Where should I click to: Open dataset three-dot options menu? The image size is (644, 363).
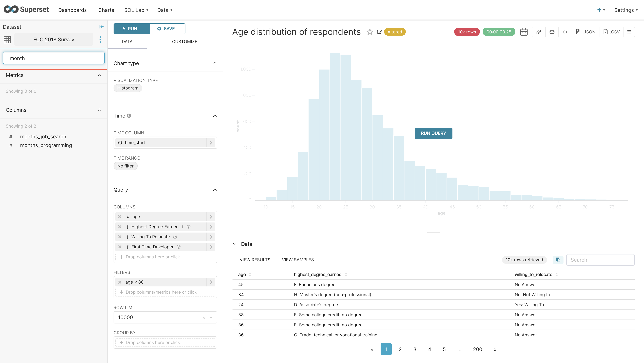100,40
